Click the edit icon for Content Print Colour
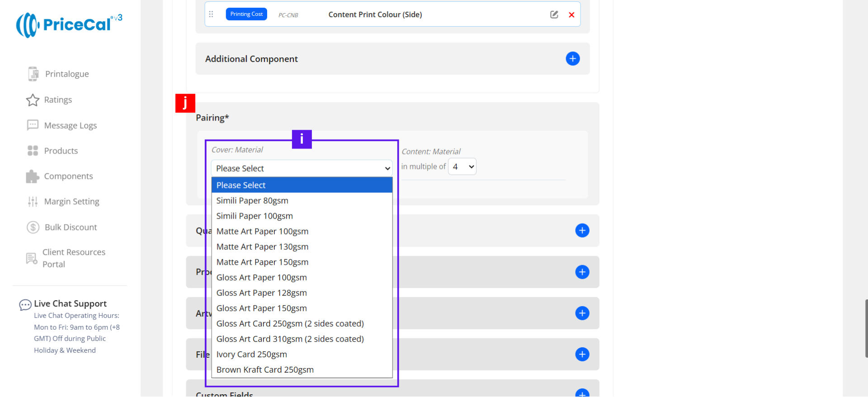Viewport: 868px width, 397px height. [554, 14]
